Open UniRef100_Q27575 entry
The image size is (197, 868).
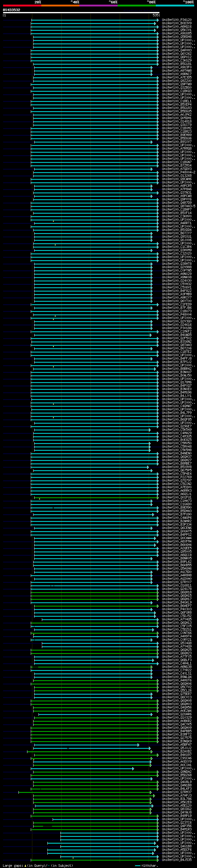point(176,738)
